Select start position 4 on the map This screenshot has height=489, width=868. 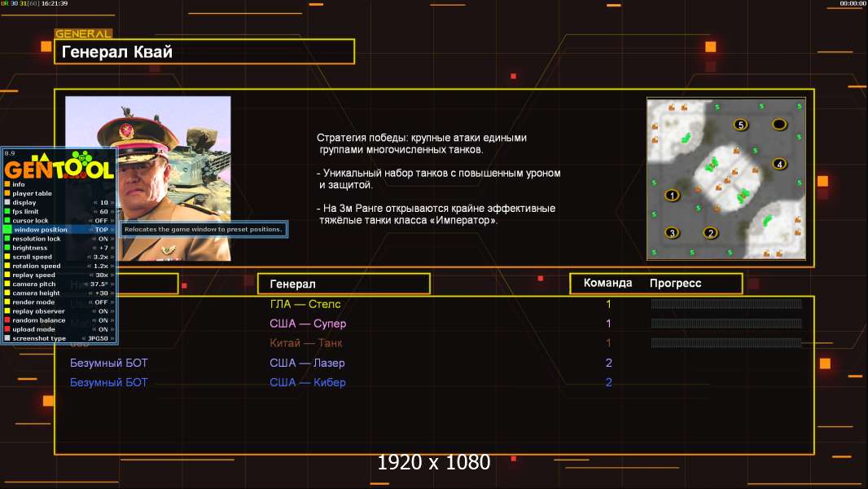(779, 164)
